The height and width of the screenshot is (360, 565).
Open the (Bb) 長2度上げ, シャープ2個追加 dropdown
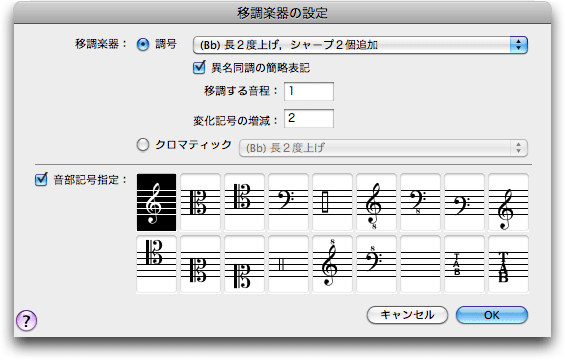coord(360,45)
